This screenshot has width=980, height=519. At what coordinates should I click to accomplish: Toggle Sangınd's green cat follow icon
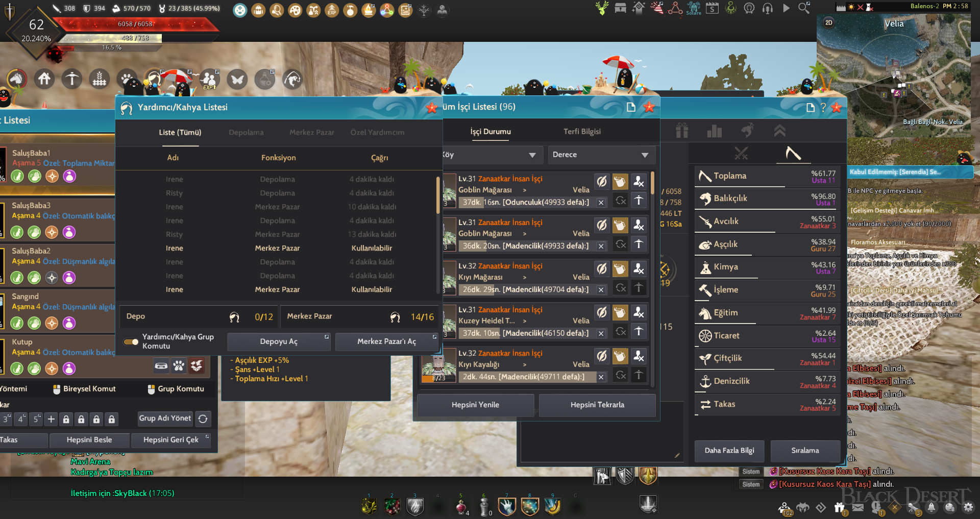[17, 323]
